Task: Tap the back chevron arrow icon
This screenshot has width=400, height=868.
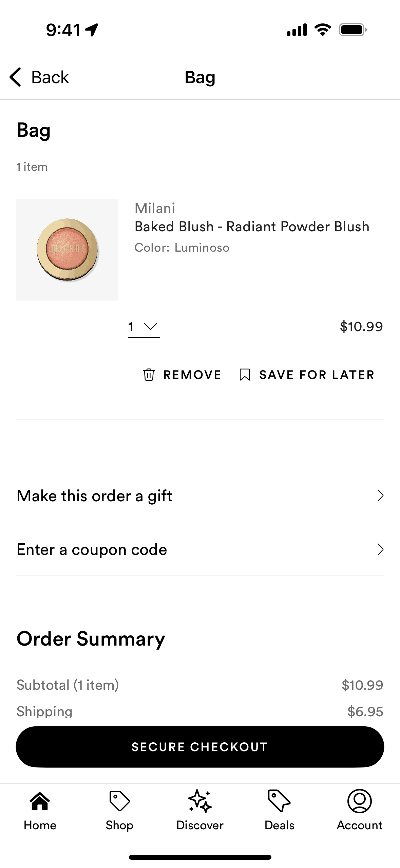Action: pos(16,77)
